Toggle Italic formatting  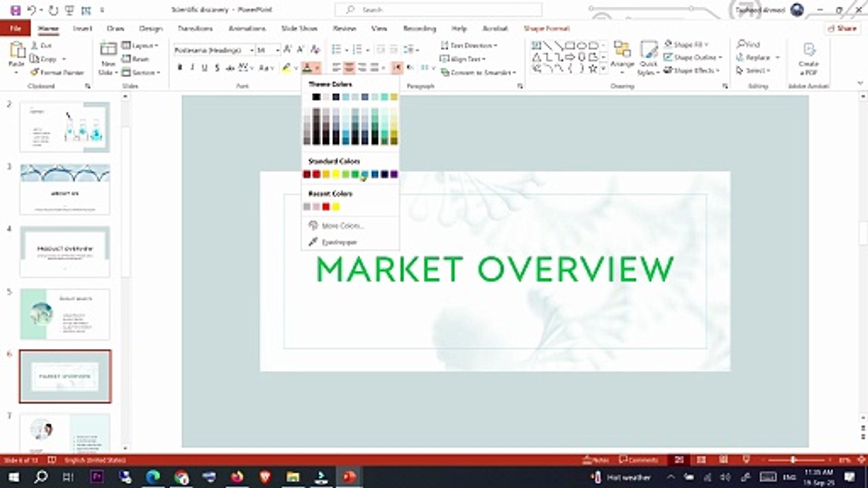pos(193,68)
